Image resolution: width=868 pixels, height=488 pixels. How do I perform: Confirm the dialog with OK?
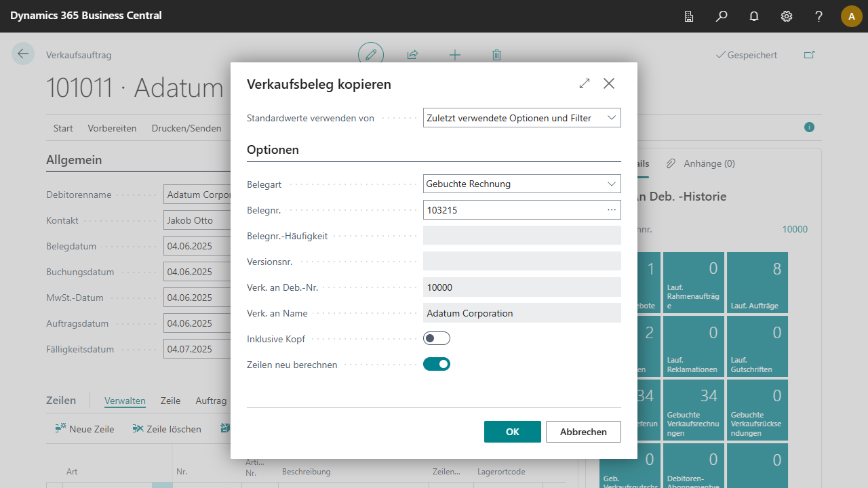(x=513, y=432)
